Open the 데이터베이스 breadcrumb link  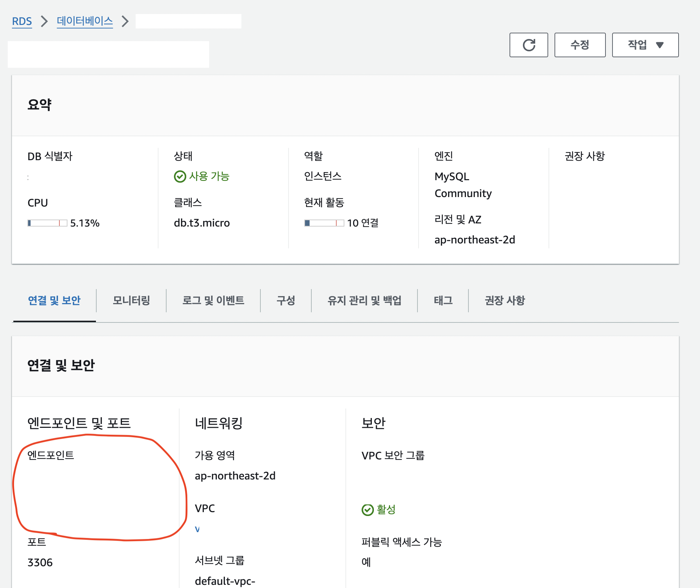(85, 21)
